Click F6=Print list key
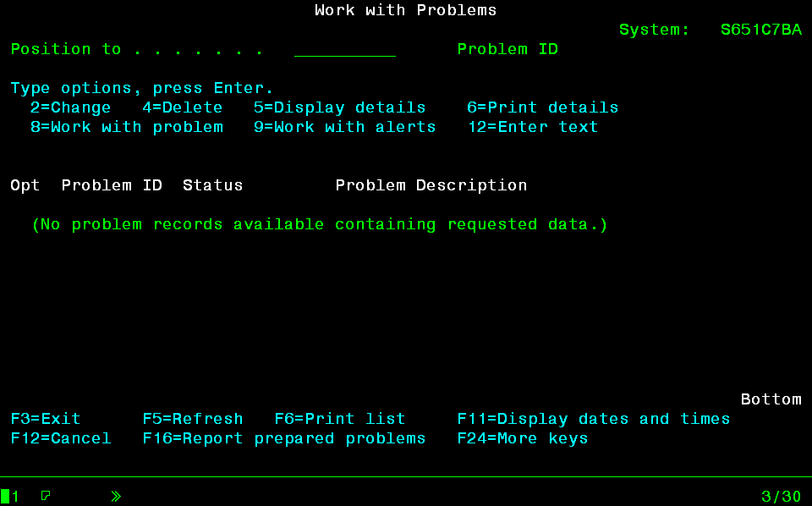This screenshot has width=812, height=506. (340, 419)
